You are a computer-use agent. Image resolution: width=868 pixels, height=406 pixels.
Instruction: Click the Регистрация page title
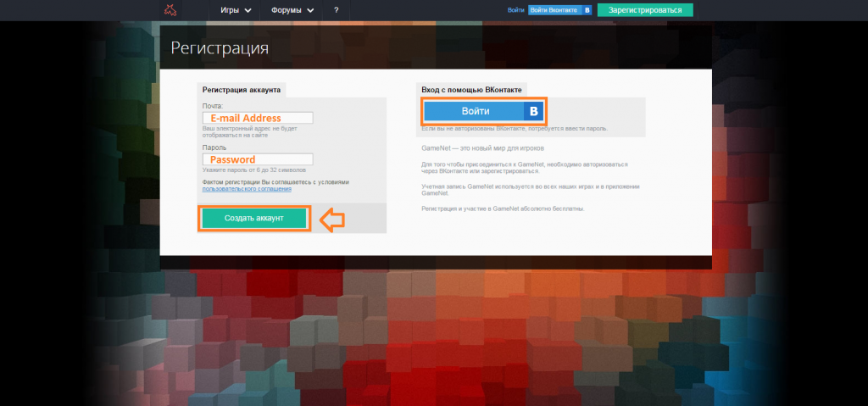(220, 47)
